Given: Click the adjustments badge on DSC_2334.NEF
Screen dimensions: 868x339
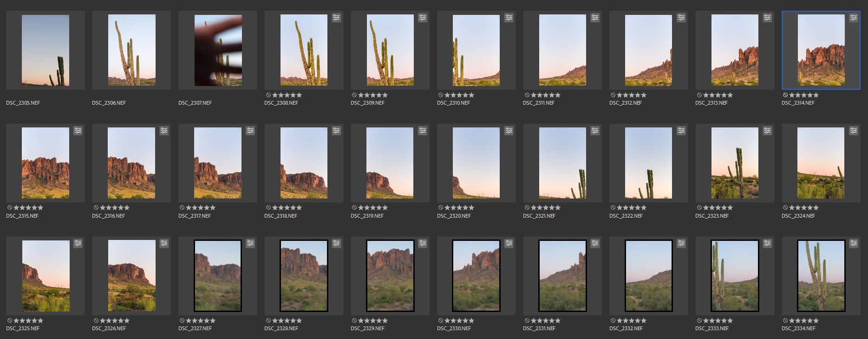Looking at the screenshot, I should coord(853,243).
